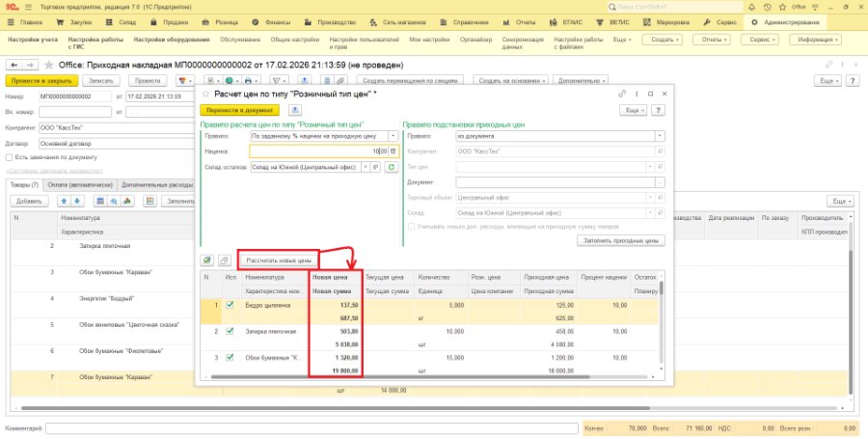
Task: Open the main hamburger menu icon
Action: pyautogui.click(x=28, y=7)
